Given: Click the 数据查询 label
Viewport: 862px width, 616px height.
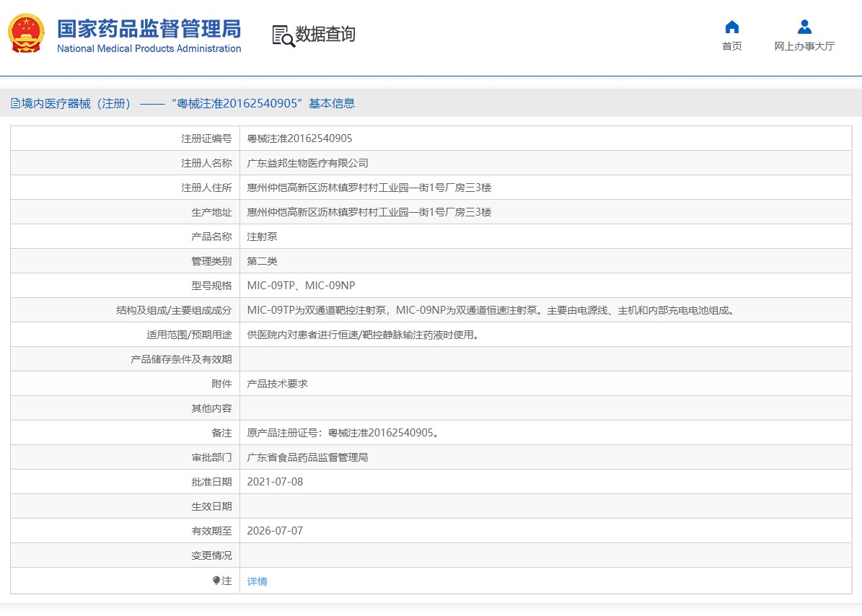Looking at the screenshot, I should pos(325,34).
